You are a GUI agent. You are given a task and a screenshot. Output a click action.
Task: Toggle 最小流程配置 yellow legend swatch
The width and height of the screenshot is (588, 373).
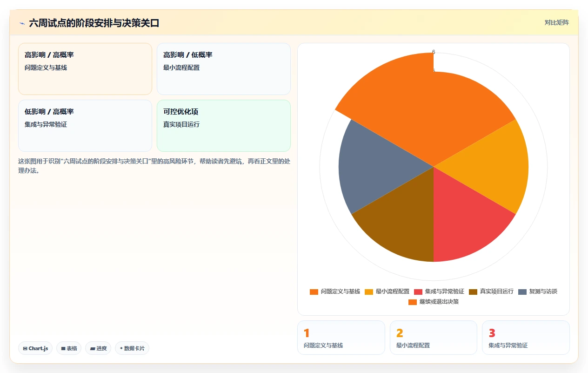point(369,292)
